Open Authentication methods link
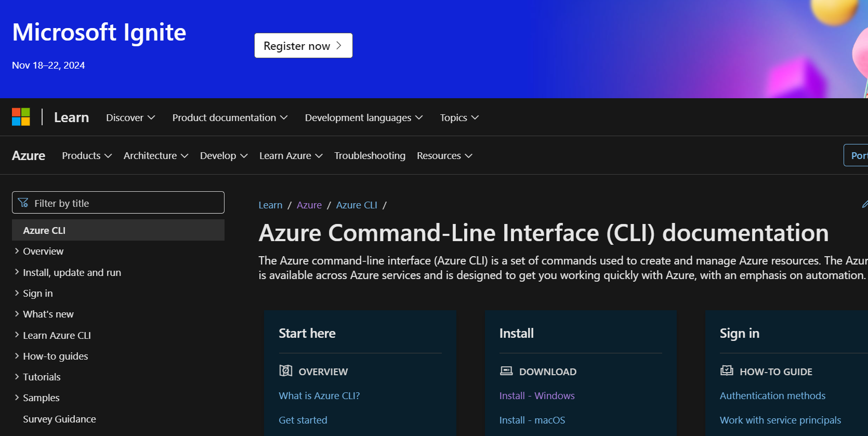The width and height of the screenshot is (868, 436). tap(772, 395)
